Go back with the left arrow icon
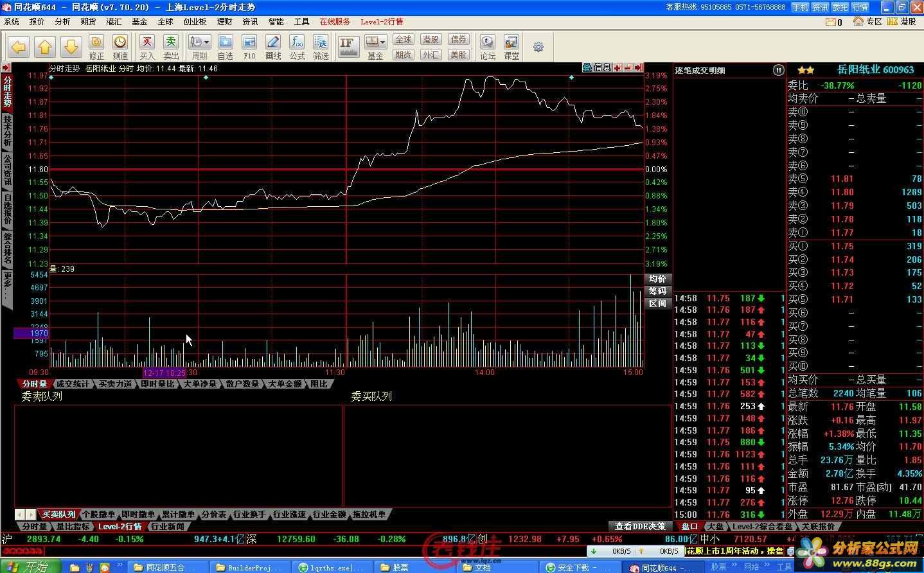 tap(19, 47)
